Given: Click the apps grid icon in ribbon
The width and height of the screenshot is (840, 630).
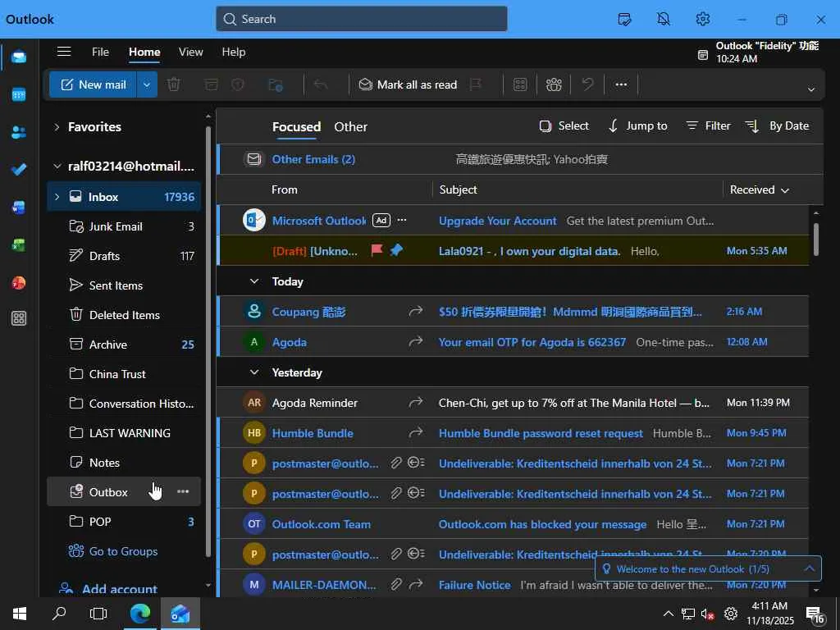Looking at the screenshot, I should 520,84.
